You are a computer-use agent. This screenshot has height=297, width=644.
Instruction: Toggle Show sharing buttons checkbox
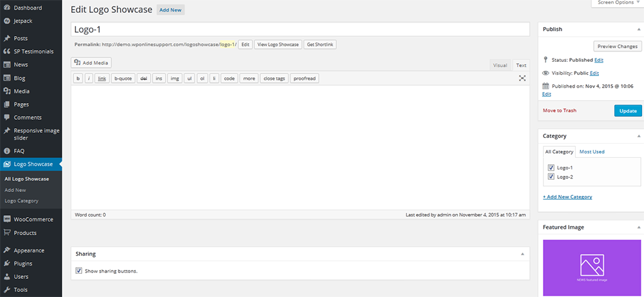pyautogui.click(x=79, y=271)
